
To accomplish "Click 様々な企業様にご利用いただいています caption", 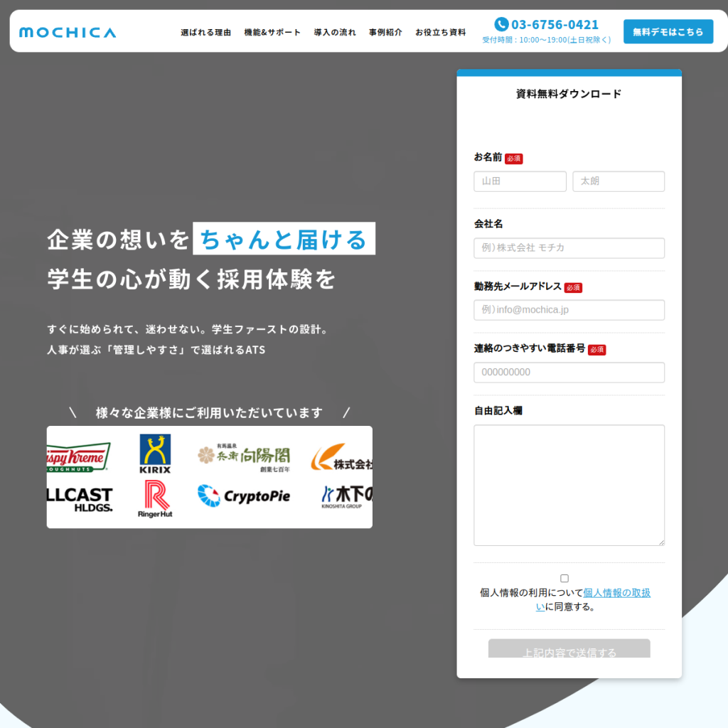I will [209, 413].
